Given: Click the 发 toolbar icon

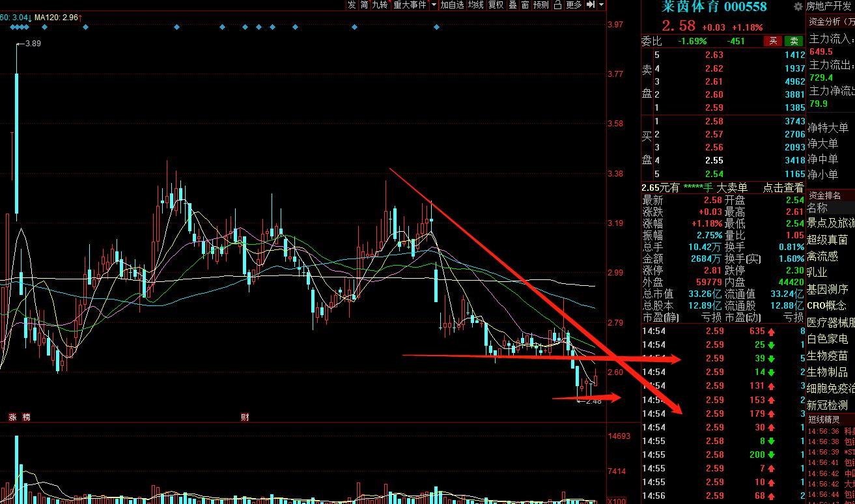Looking at the screenshot, I should [x=352, y=5].
